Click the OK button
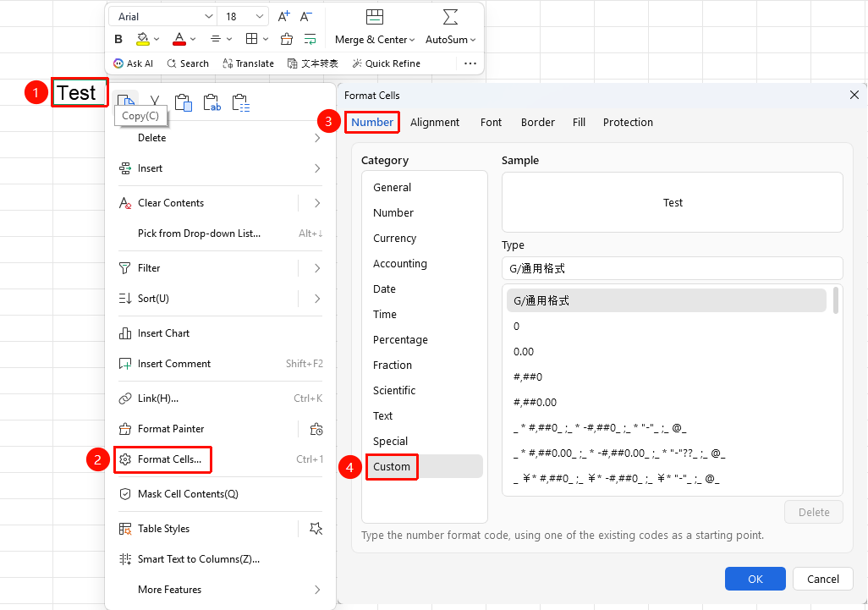Image resolution: width=868 pixels, height=610 pixels. coord(755,579)
